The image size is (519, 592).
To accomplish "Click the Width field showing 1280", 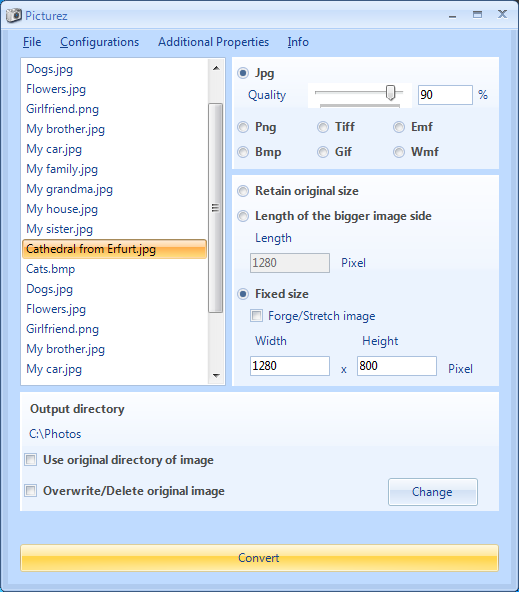I will [290, 366].
